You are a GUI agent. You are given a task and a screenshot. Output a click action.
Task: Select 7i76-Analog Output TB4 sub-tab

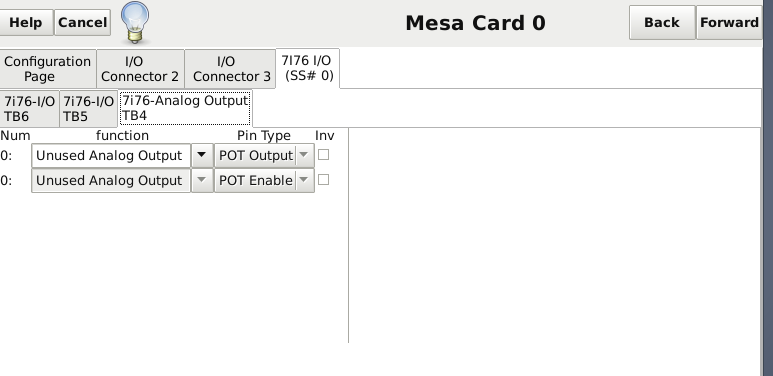(x=185, y=108)
